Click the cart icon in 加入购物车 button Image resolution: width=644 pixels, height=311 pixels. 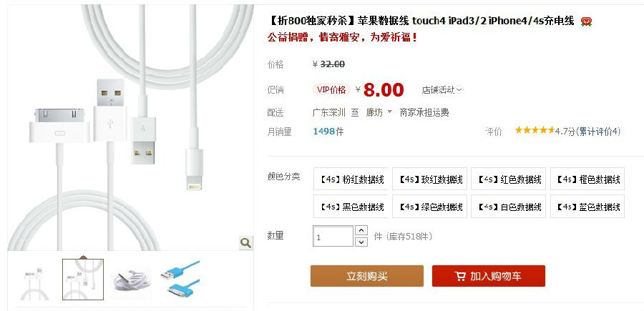(x=460, y=276)
